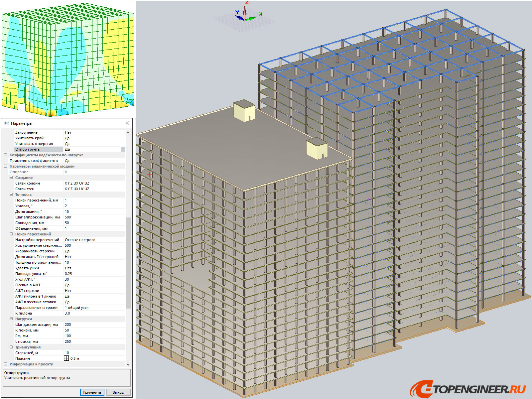This screenshot has height=399, width=532.
Task: Open the Отпор грунта dropdown
Action: tap(123, 149)
